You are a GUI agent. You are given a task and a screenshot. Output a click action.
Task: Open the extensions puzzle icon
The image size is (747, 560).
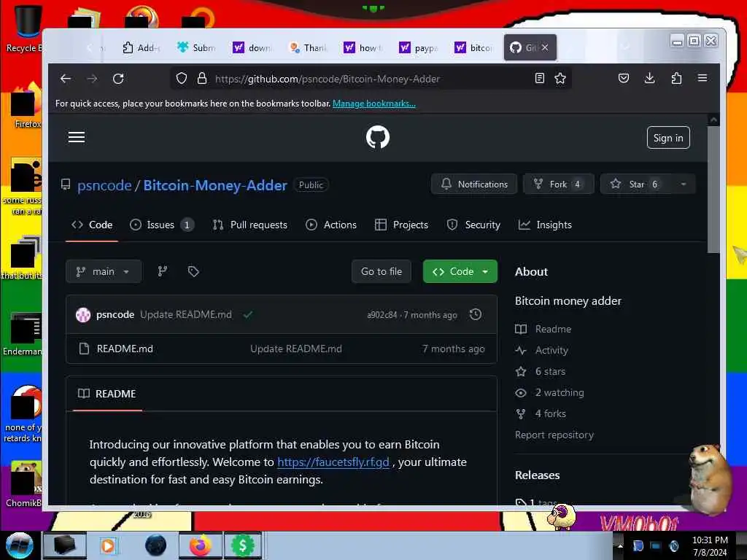click(676, 78)
